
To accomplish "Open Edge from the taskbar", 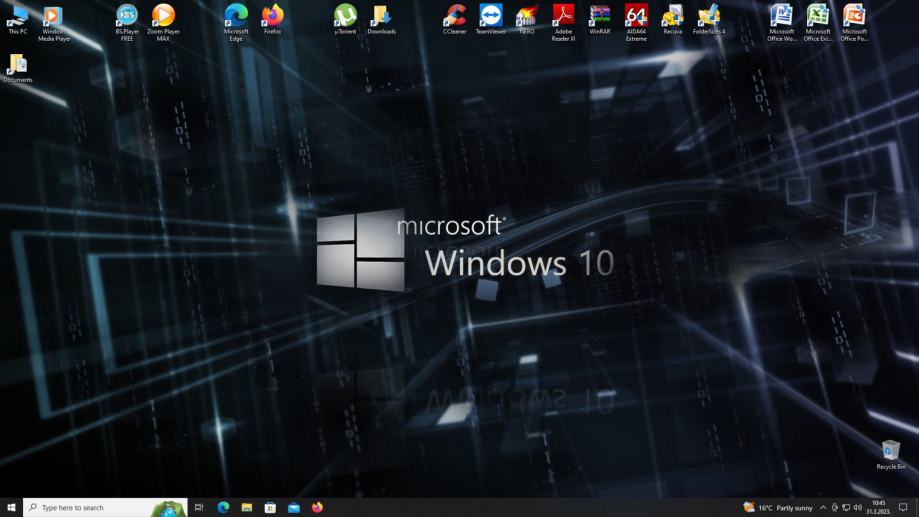I will tap(223, 508).
